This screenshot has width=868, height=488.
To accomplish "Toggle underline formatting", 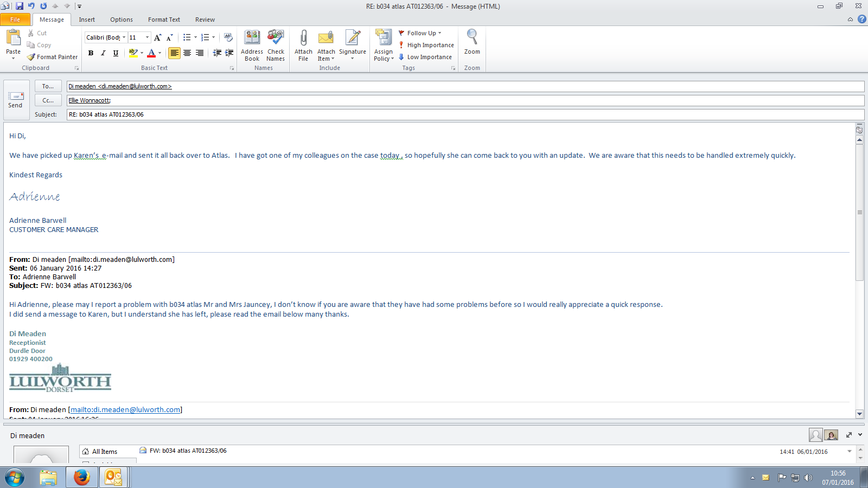I will tap(116, 53).
